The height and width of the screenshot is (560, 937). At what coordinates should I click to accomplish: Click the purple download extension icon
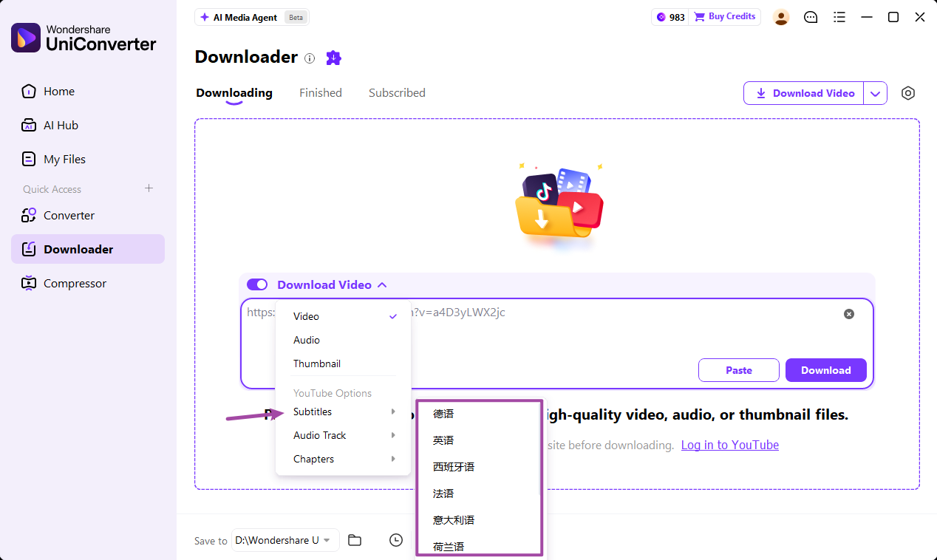pos(334,58)
